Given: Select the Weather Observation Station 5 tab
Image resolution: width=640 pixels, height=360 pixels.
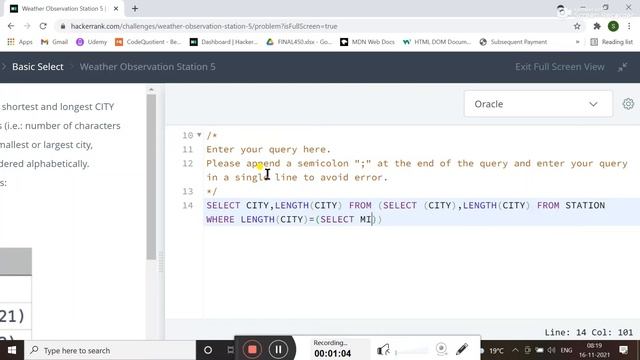Looking at the screenshot, I should coord(63,8).
